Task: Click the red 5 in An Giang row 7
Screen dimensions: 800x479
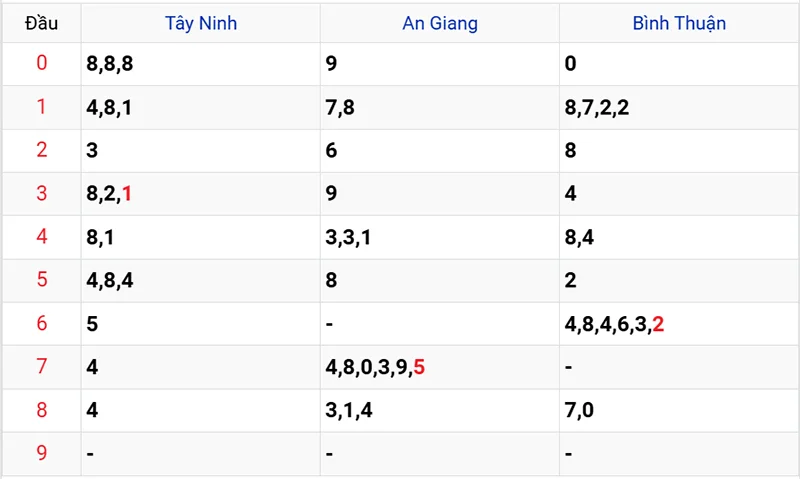Action: 419,368
